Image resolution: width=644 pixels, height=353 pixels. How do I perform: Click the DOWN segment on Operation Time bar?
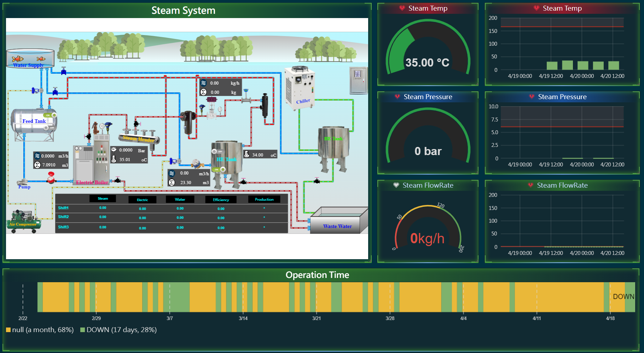[630, 297]
